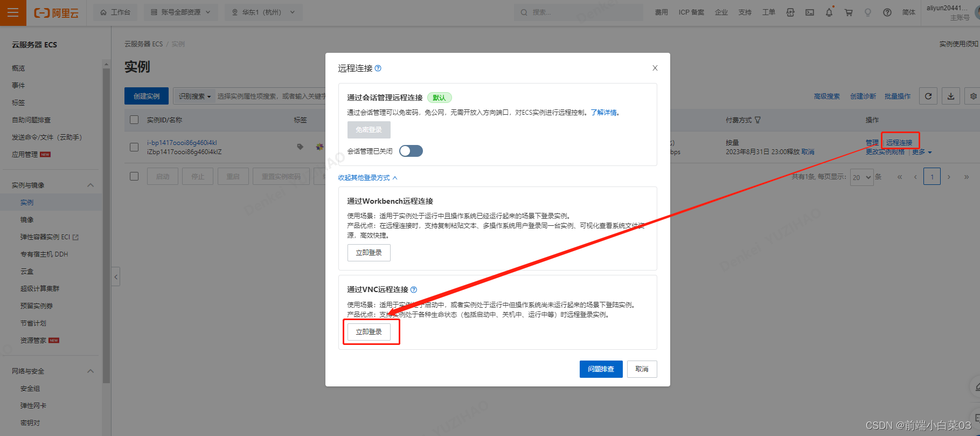Open the 管理 link in instance row

[872, 143]
